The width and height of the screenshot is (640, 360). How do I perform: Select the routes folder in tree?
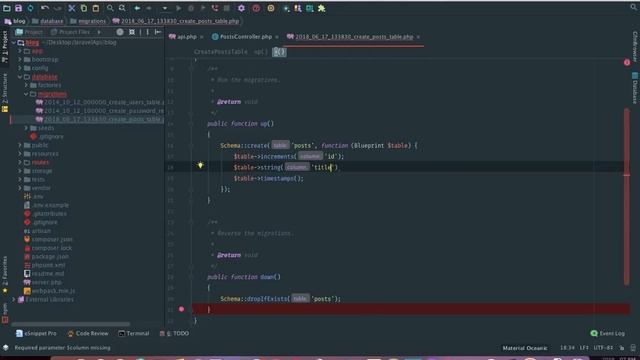point(40,162)
